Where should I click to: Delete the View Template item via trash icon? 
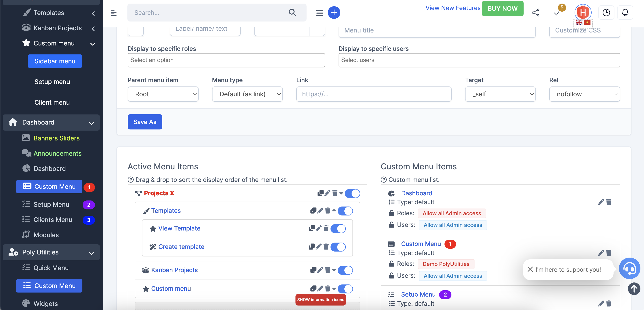click(326, 228)
